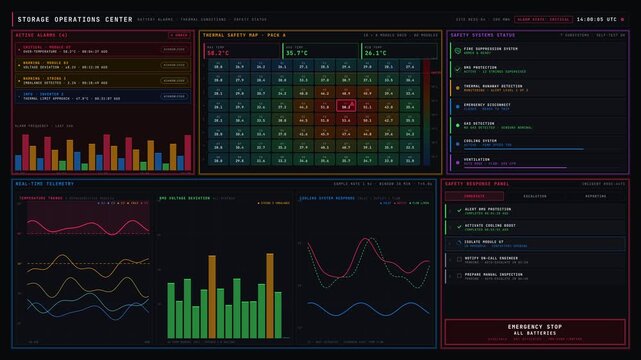641x360 pixels.
Task: Click the Alarm State: Critical badge
Action: point(543,19)
